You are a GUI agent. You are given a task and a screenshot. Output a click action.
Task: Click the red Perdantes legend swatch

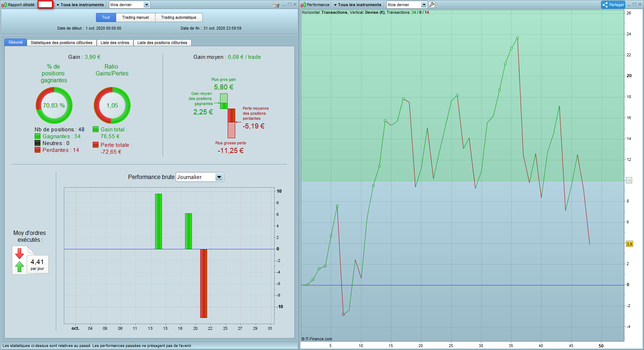click(x=38, y=150)
